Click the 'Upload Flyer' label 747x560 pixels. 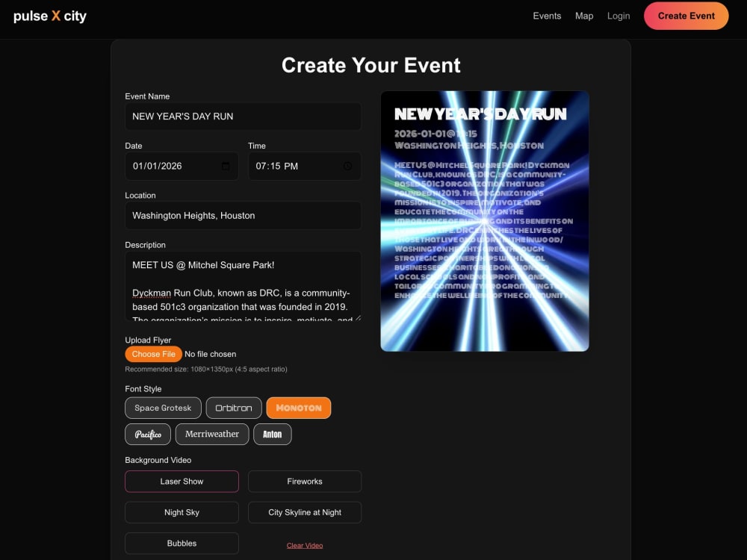point(148,340)
